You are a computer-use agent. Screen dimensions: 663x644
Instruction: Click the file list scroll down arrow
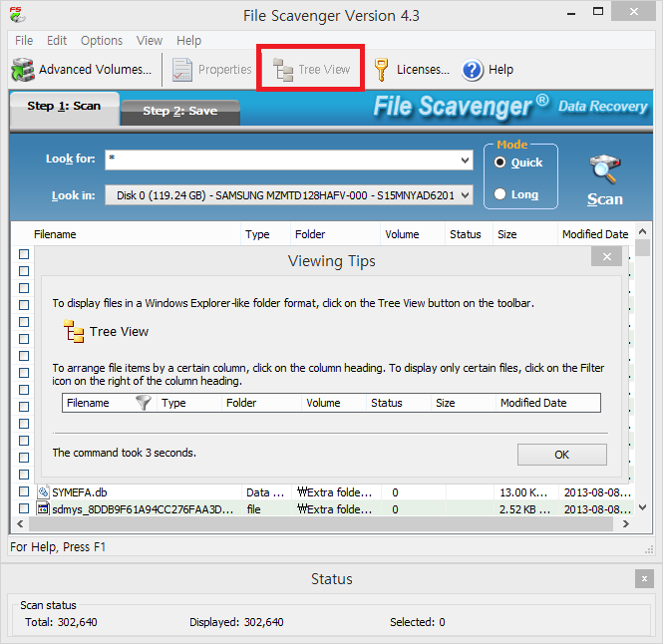(x=643, y=507)
